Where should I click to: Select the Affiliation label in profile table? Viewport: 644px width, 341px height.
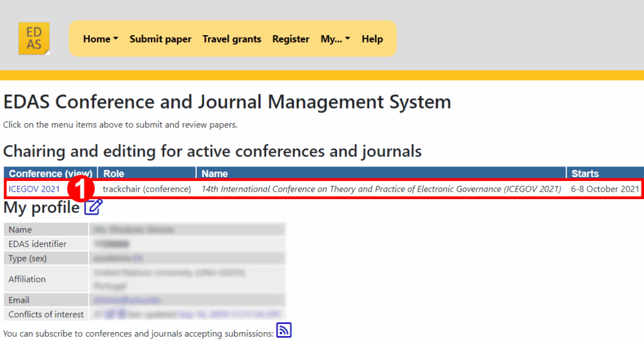[27, 279]
